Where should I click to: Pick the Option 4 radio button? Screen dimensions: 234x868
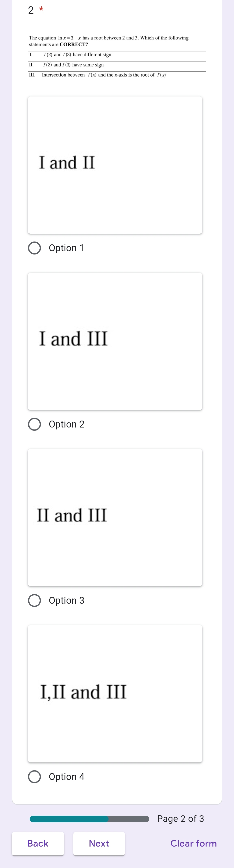click(34, 777)
